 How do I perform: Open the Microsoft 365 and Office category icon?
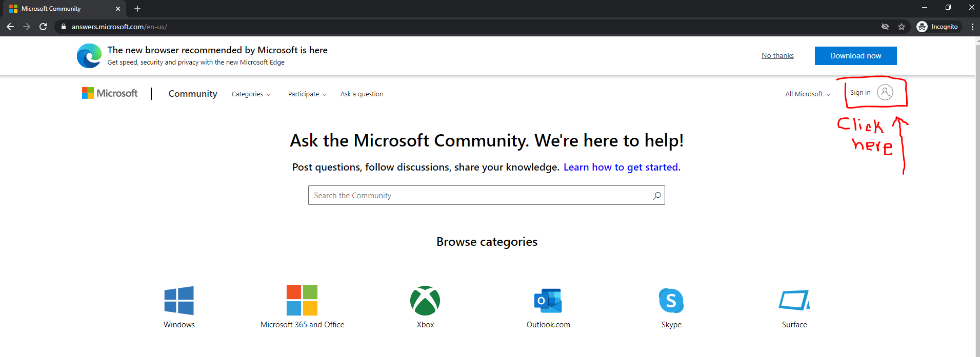(302, 300)
